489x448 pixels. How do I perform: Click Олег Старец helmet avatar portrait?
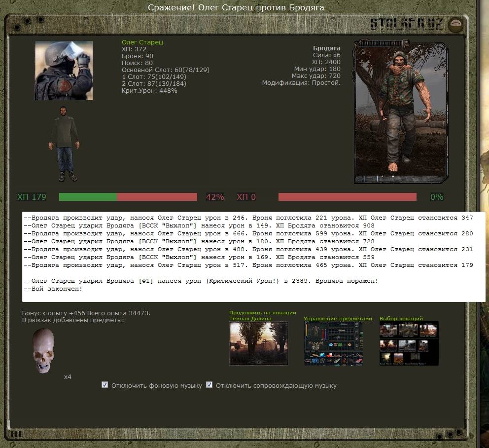(64, 71)
